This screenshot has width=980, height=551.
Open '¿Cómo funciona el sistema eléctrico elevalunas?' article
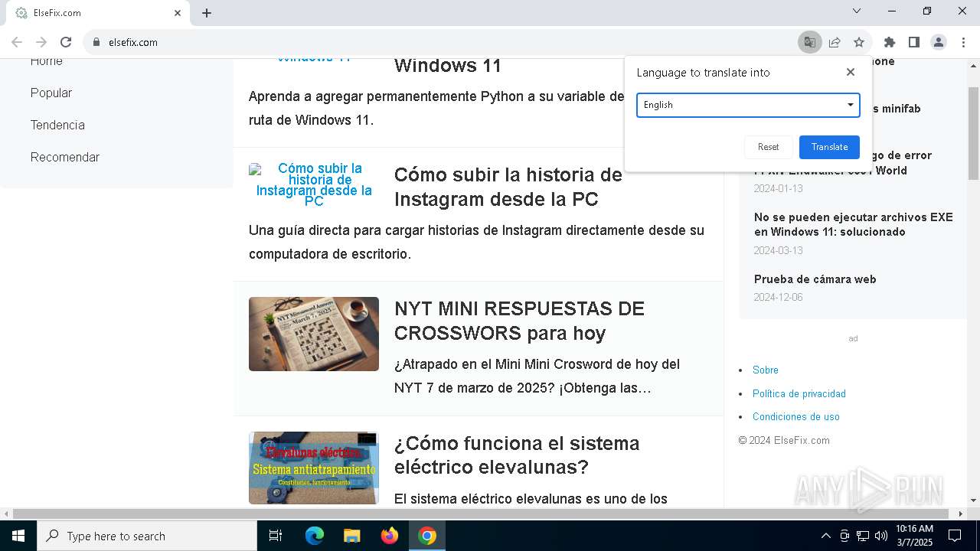coord(517,455)
